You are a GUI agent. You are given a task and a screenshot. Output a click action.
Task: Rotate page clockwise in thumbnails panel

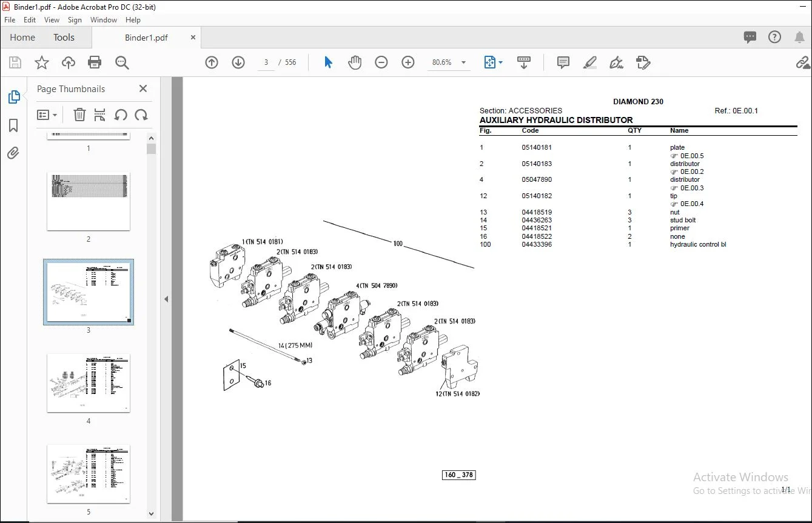click(x=141, y=115)
